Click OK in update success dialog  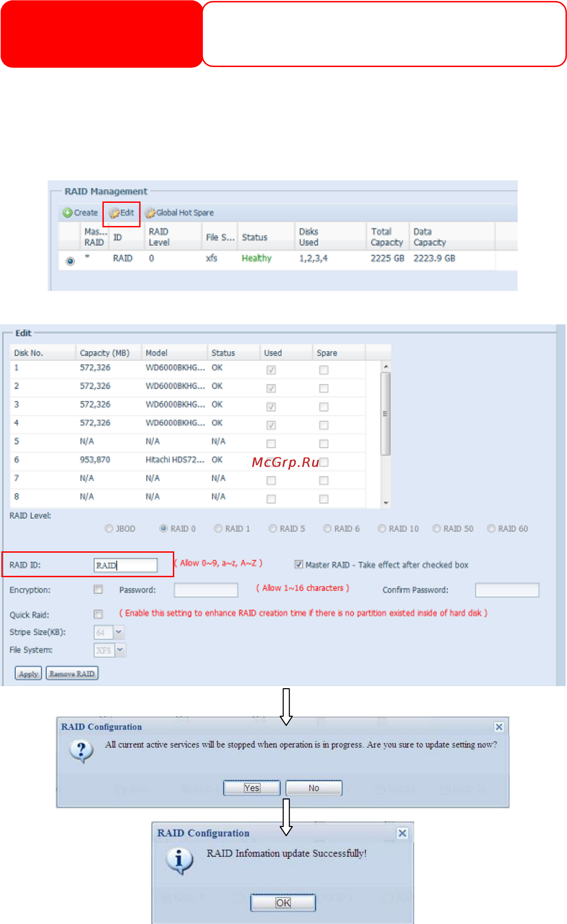pyautogui.click(x=283, y=903)
